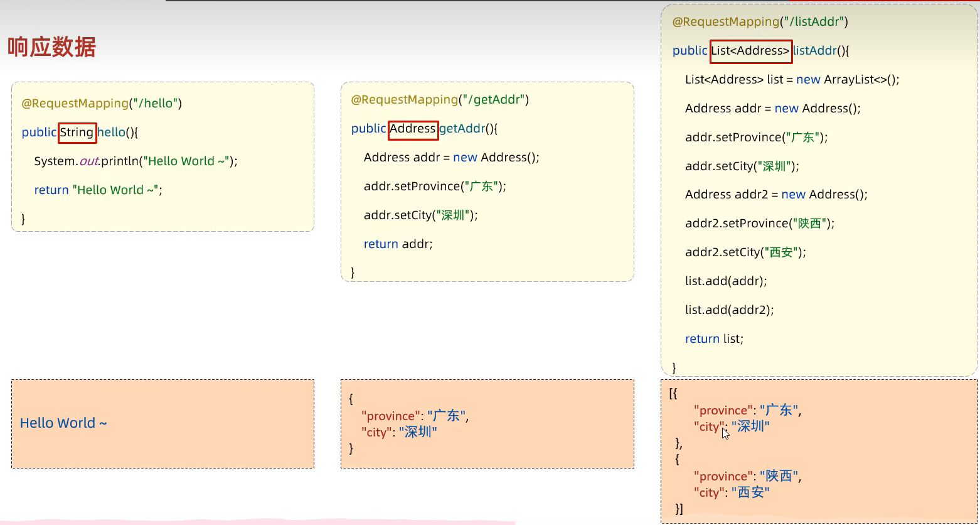Click the addr2.setProvince("陕西") line
The image size is (980, 525).
point(759,224)
